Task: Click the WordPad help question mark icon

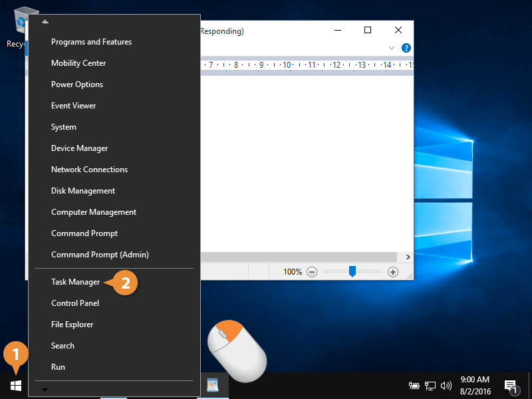Action: [406, 48]
